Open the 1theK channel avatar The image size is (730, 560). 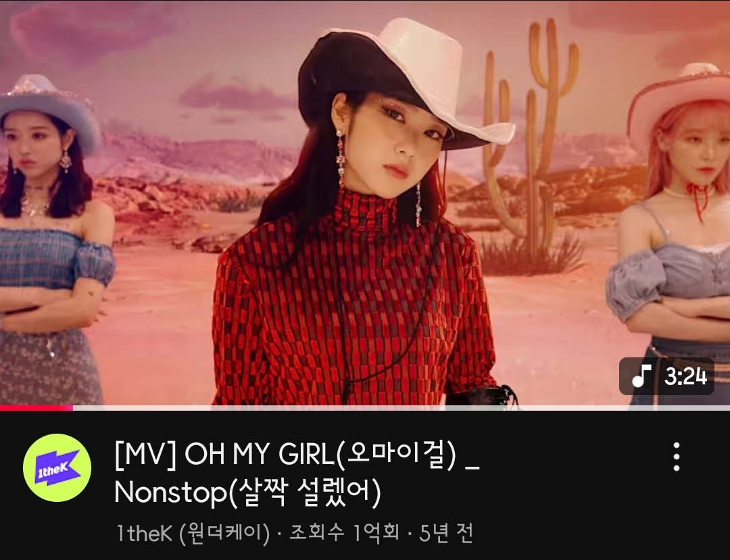[57, 467]
